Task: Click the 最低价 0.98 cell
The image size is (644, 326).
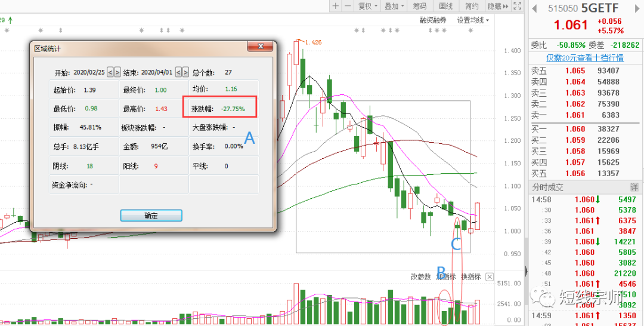Action: [84, 109]
